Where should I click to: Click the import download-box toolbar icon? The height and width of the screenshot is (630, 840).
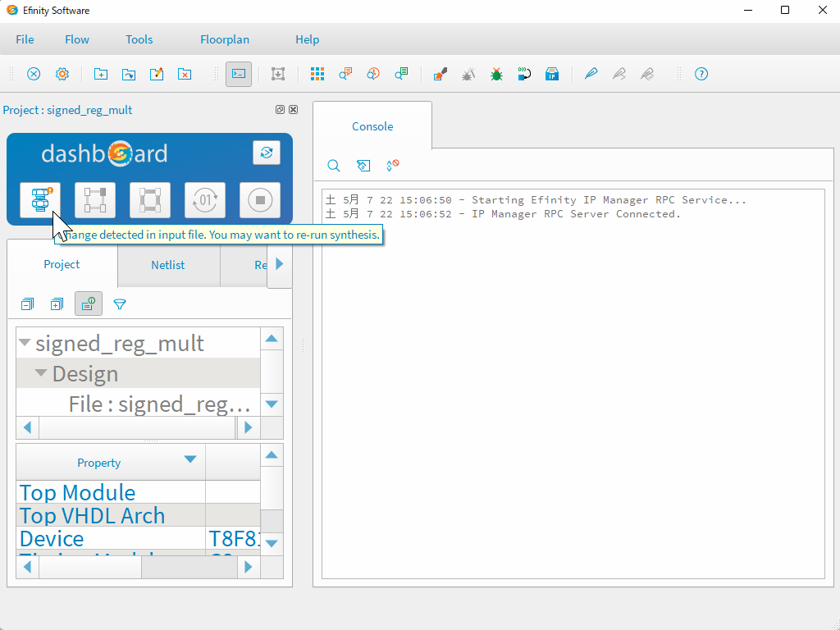coord(277,74)
